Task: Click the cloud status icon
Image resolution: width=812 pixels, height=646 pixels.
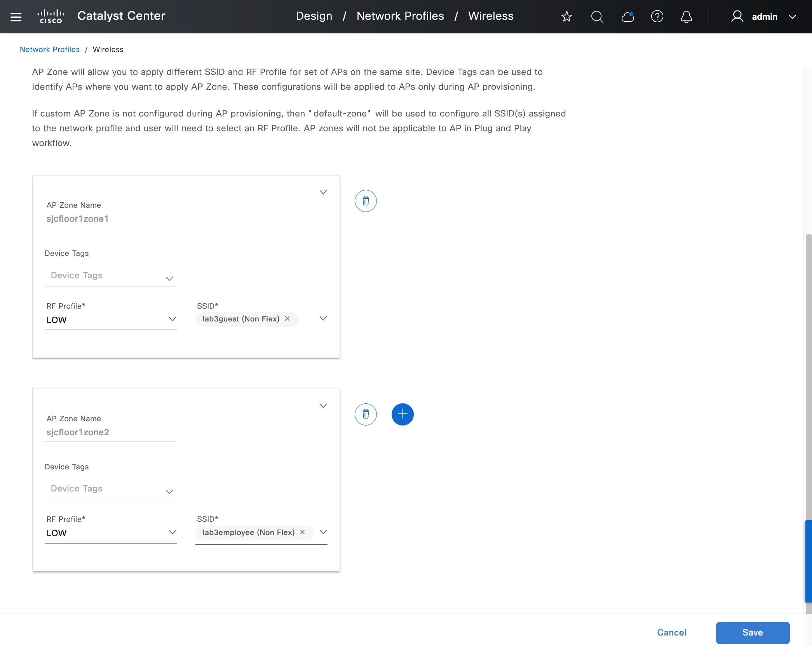Action: [x=627, y=17]
